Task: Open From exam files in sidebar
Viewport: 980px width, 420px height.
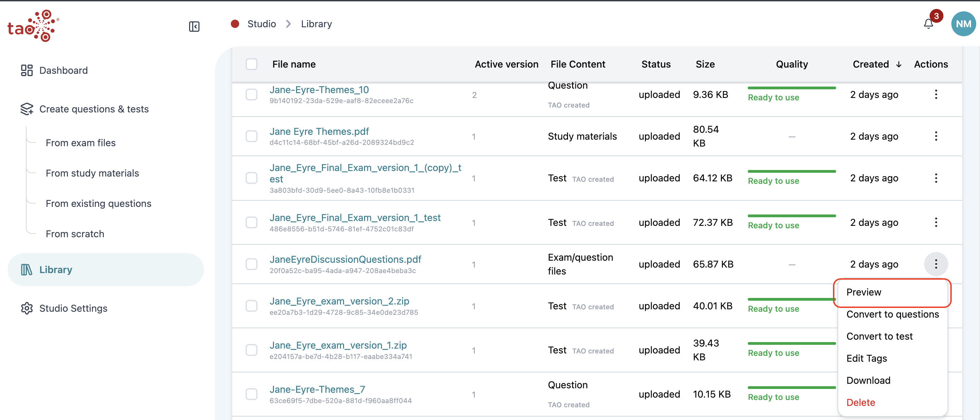Action: 81,143
